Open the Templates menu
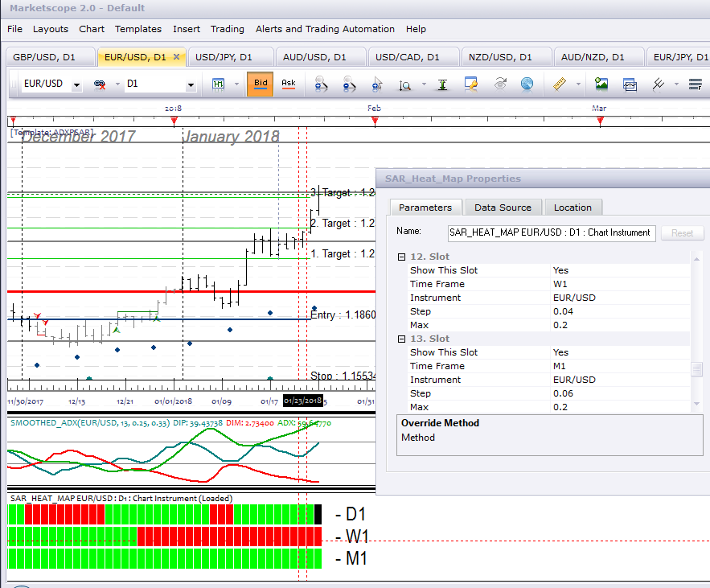This screenshot has height=588, width=710. 138,29
